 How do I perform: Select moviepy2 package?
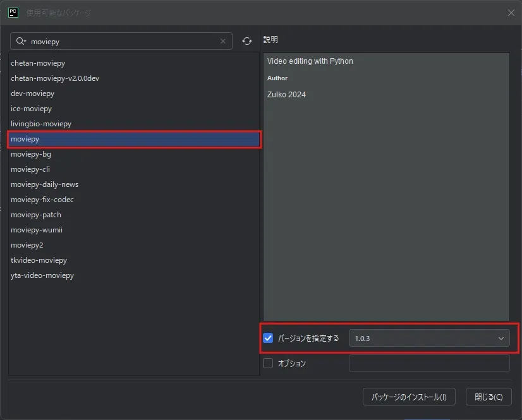(x=134, y=245)
